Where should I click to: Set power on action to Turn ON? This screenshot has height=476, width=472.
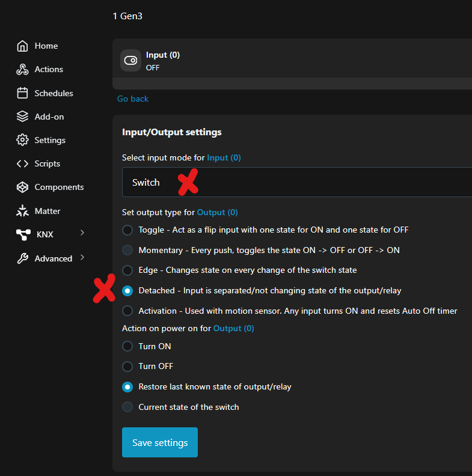(x=127, y=346)
